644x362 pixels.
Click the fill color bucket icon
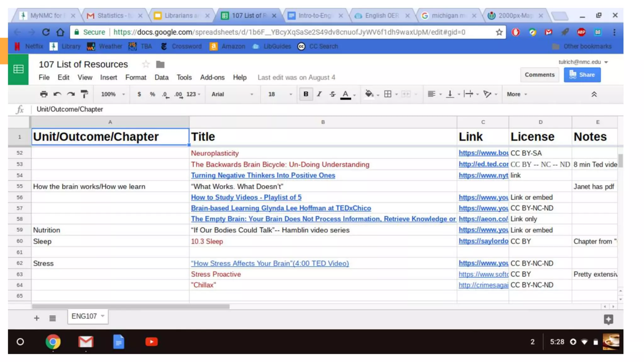click(369, 94)
